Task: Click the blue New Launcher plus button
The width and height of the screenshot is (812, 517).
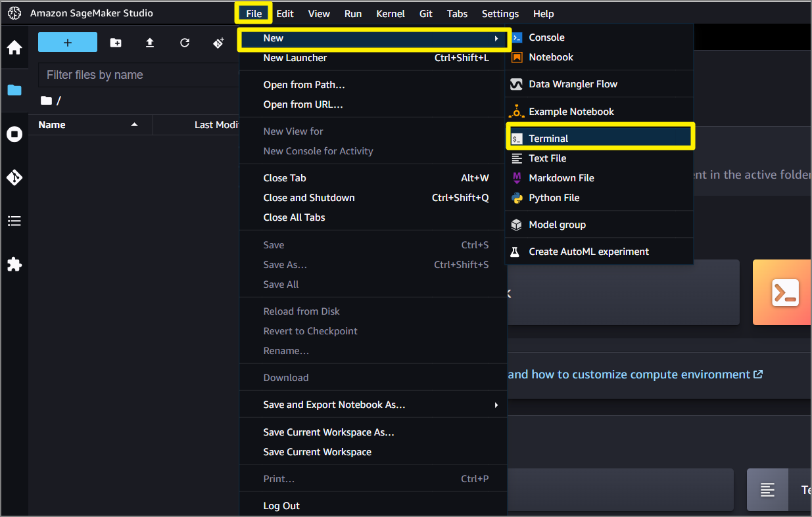Action: 68,42
